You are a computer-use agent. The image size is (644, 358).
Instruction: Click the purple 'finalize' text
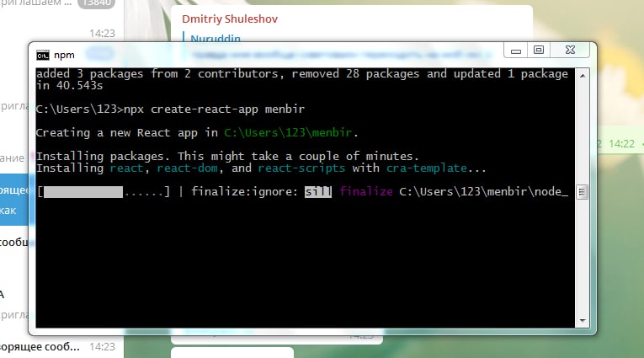366,191
